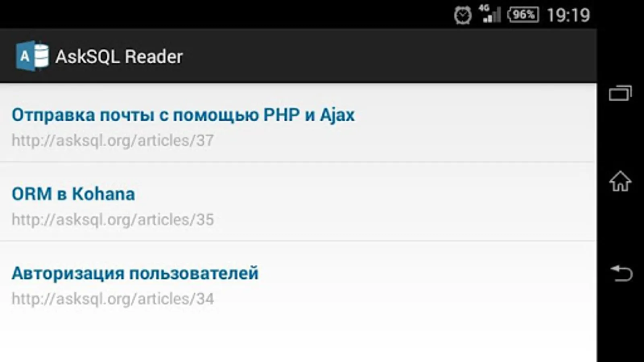Click the empty white area below the list
This screenshot has width=644, height=362.
298,342
